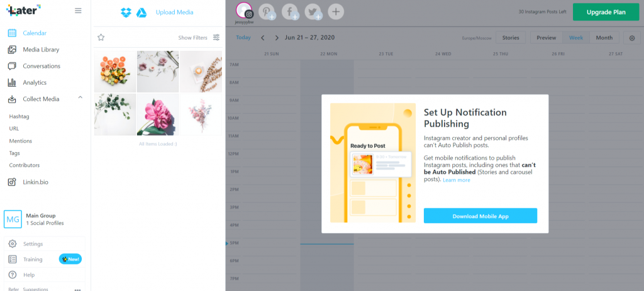Select the pink peony thumbnail
Viewport: 644px width, 291px height.
158,114
